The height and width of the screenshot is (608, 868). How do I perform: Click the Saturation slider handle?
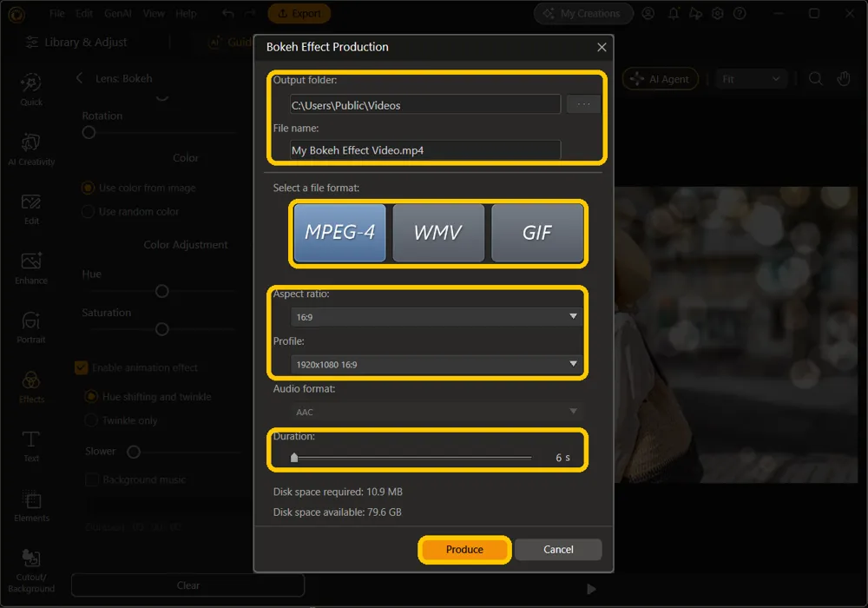click(x=161, y=329)
